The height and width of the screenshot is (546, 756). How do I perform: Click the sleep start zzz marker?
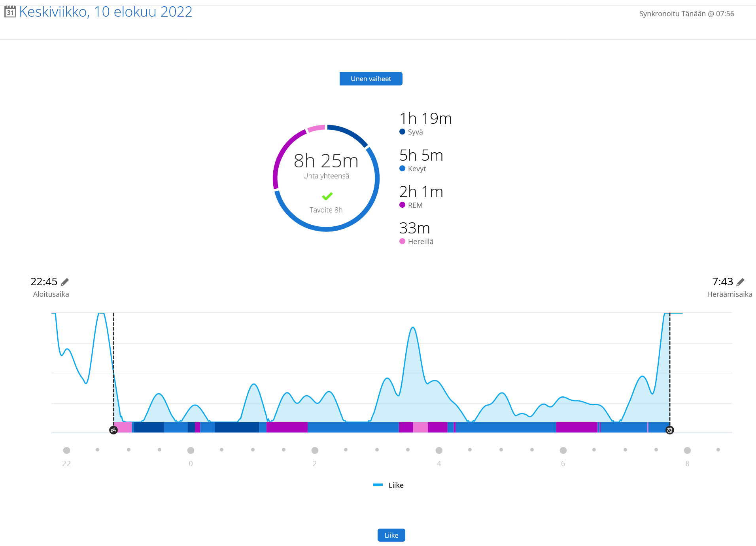(113, 430)
